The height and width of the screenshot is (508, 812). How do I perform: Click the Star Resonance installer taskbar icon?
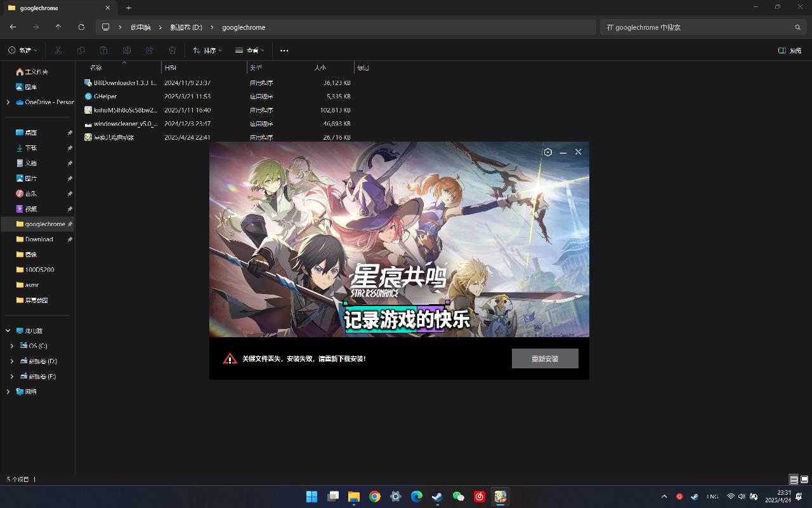(x=501, y=497)
